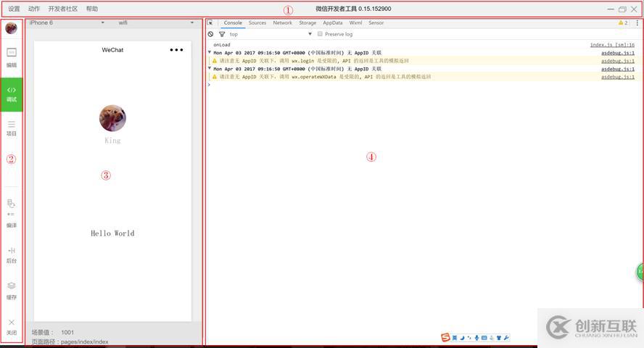Image resolution: width=644 pixels, height=348 pixels.
Task: Collapse the first Mon Apr 03 log group
Action: coord(210,52)
